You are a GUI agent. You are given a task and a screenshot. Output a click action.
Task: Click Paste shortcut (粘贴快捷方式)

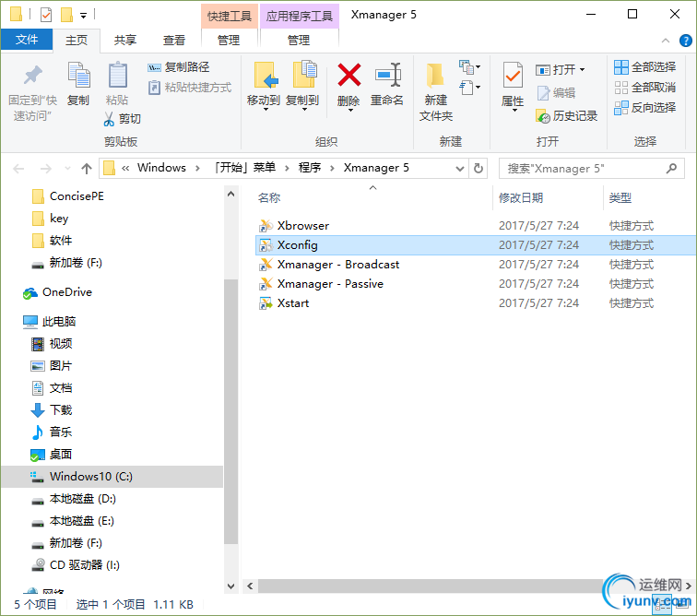[x=190, y=88]
